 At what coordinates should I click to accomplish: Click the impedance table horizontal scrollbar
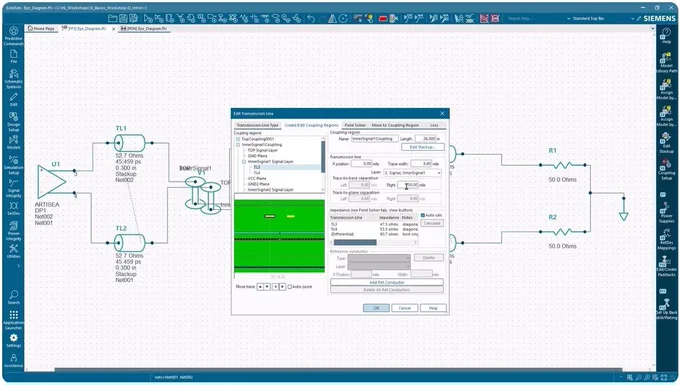374,242
